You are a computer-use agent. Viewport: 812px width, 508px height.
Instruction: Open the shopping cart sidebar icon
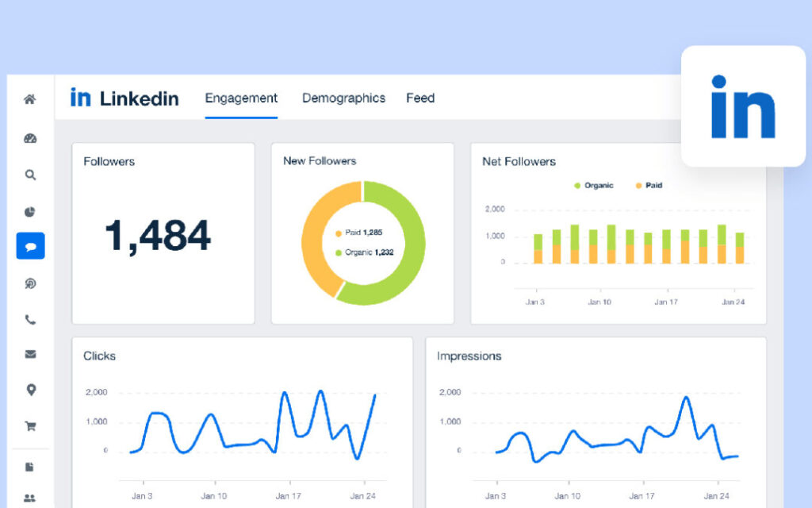tap(30, 426)
